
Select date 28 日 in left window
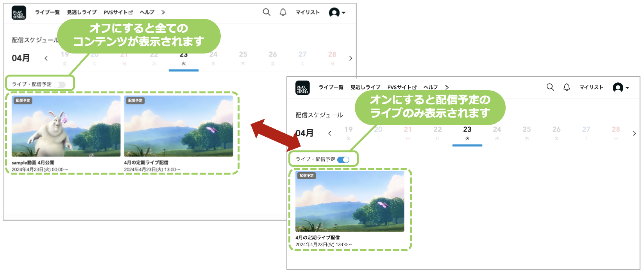coord(332,58)
